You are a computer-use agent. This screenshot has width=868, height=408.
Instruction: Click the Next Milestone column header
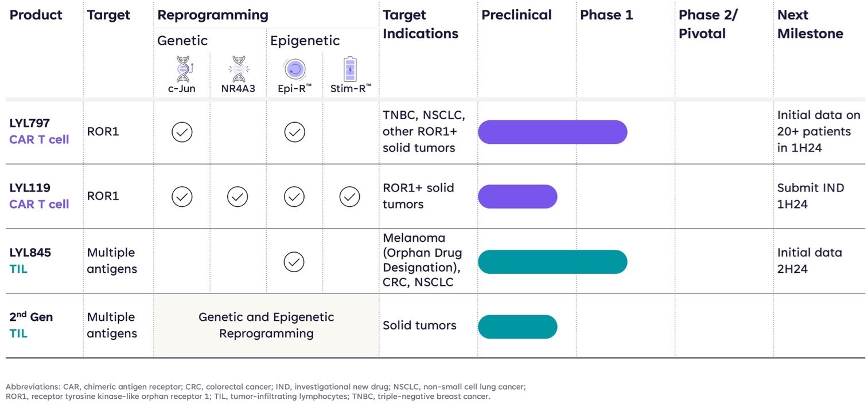[809, 24]
